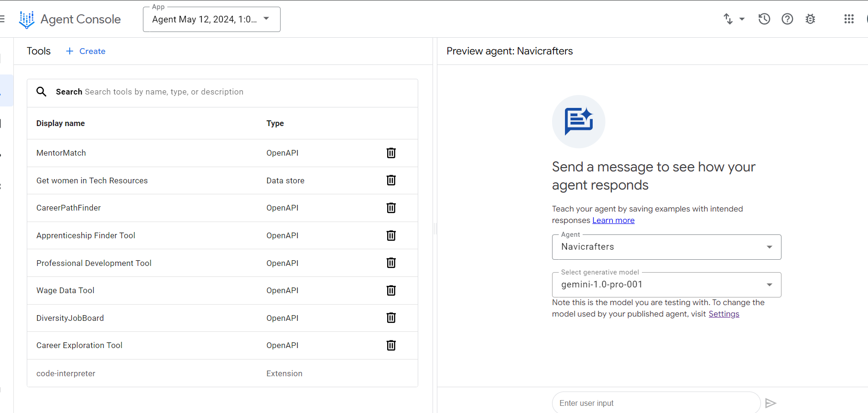Delete the CareerPathFinder tool

(x=391, y=208)
